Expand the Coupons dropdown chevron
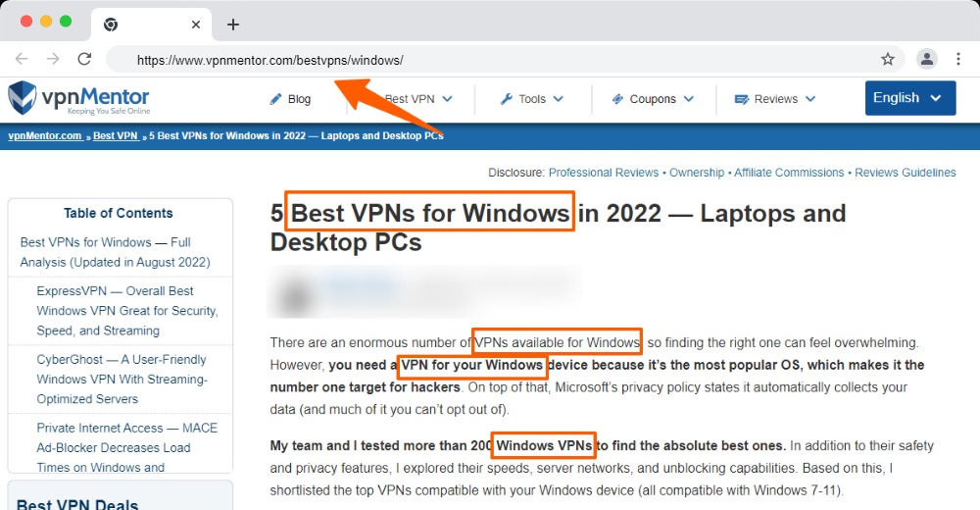The width and height of the screenshot is (980, 510). click(x=689, y=99)
